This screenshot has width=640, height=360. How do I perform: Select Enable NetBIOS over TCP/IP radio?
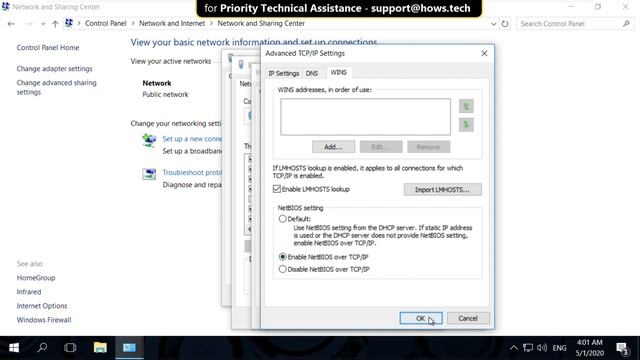pos(282,257)
